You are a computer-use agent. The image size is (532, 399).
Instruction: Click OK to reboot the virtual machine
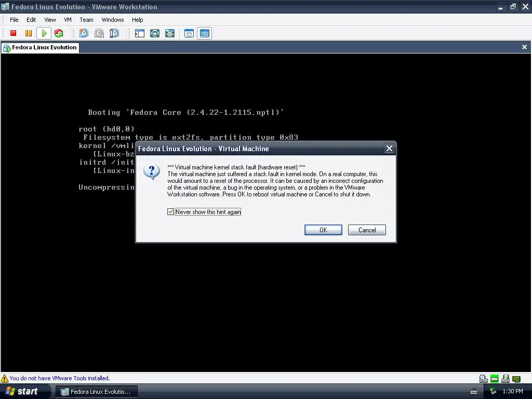pos(323,230)
